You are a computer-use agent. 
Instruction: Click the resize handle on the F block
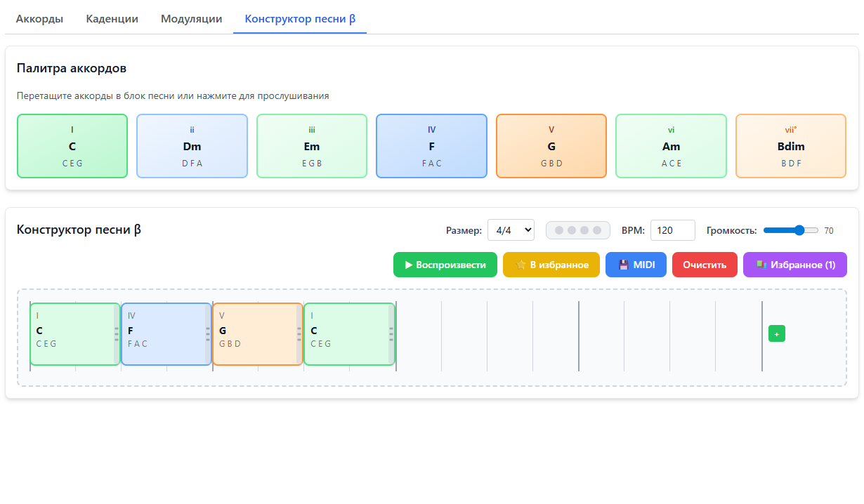coord(208,334)
